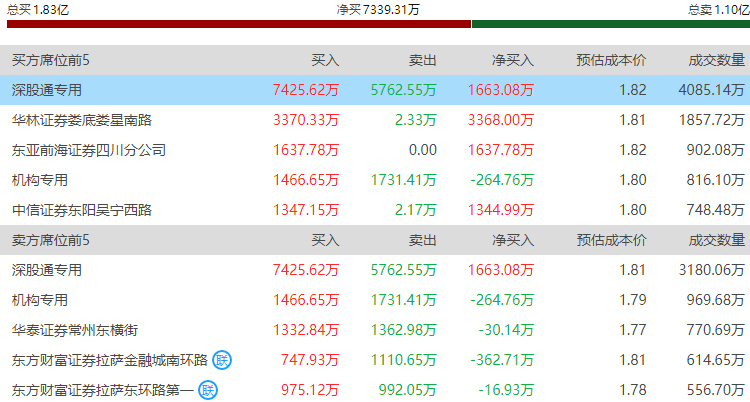Click the red total-buy progress bar

click(239, 24)
